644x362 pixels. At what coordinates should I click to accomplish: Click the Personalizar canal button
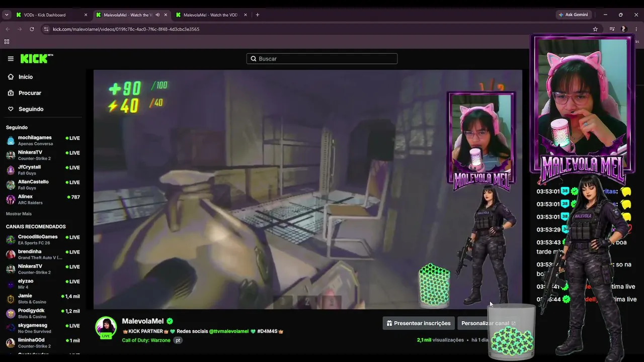489,323
